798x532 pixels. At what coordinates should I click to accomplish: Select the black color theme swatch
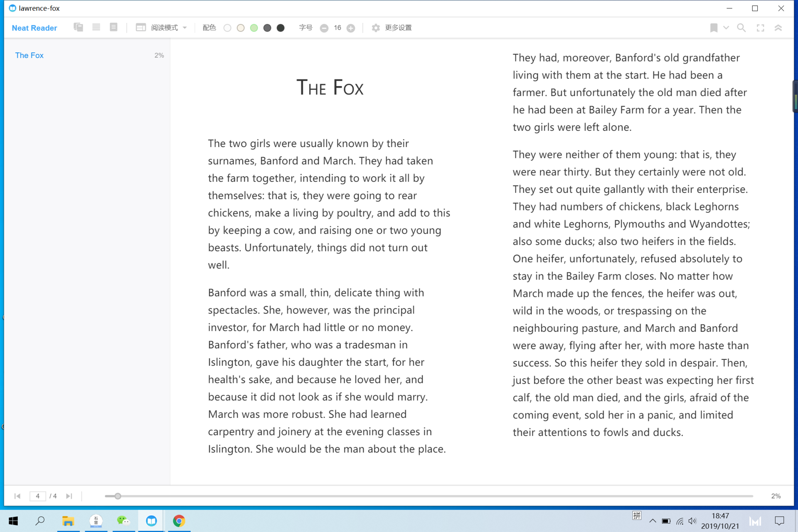point(281,28)
